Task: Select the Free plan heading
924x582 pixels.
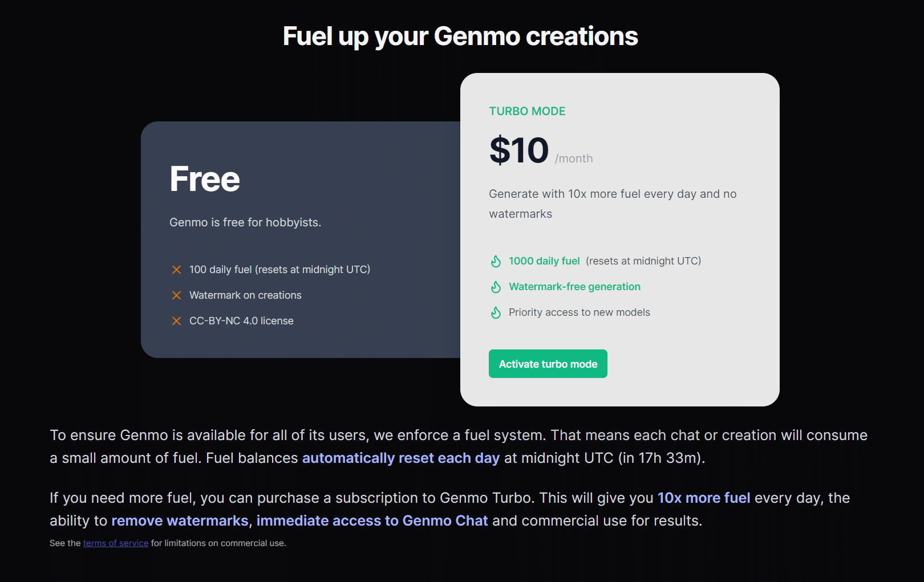Action: [x=205, y=179]
